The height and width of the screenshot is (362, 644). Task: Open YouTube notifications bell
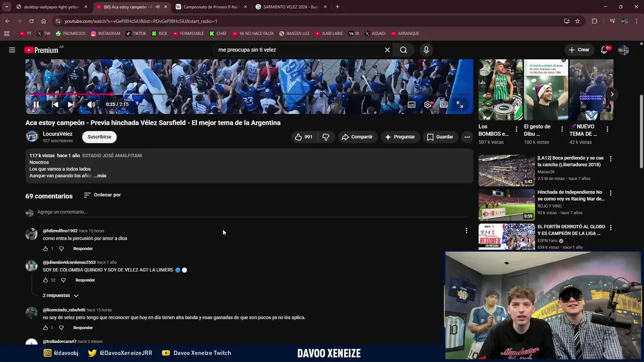[605, 50]
